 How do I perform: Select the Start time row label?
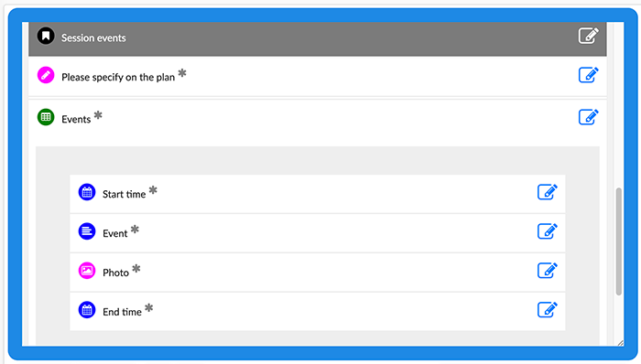pyautogui.click(x=124, y=194)
